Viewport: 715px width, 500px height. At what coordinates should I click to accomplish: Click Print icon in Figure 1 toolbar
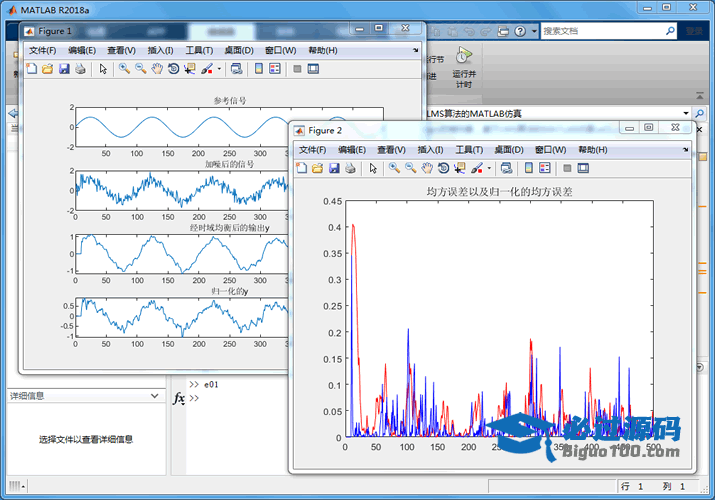coord(80,69)
